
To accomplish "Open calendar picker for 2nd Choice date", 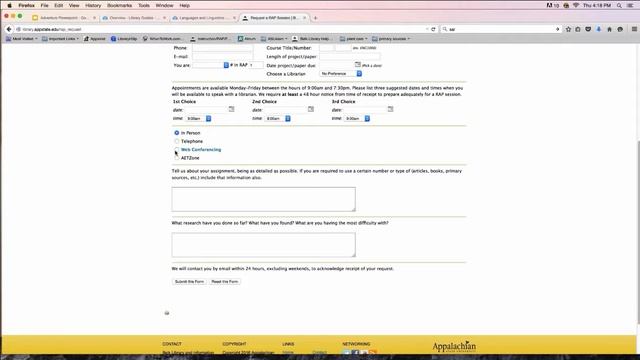I will (311, 109).
